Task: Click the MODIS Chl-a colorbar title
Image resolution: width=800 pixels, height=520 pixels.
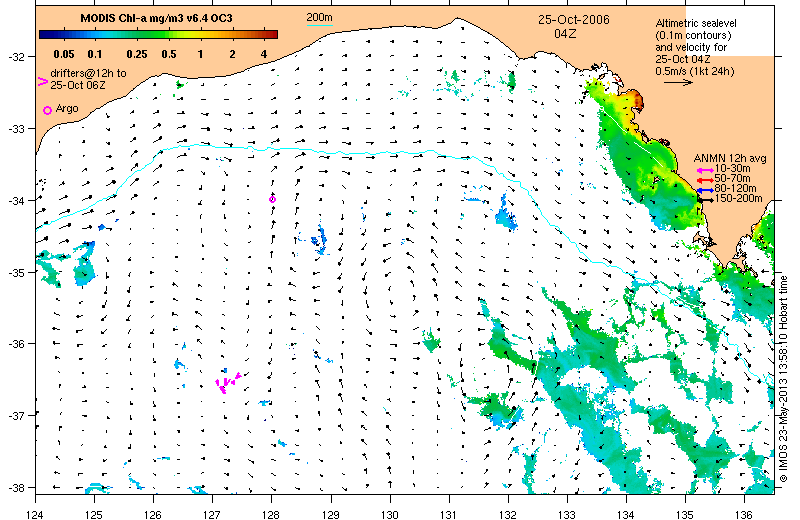Action: click(x=156, y=18)
